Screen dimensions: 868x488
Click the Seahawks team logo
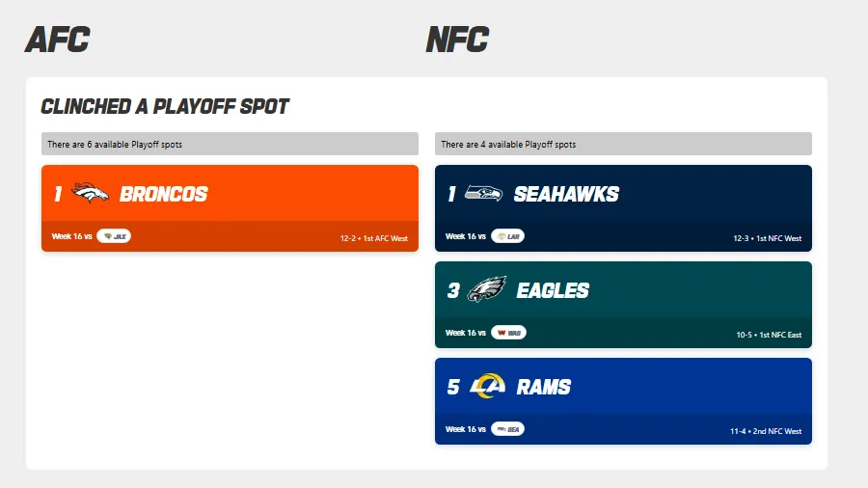click(483, 194)
